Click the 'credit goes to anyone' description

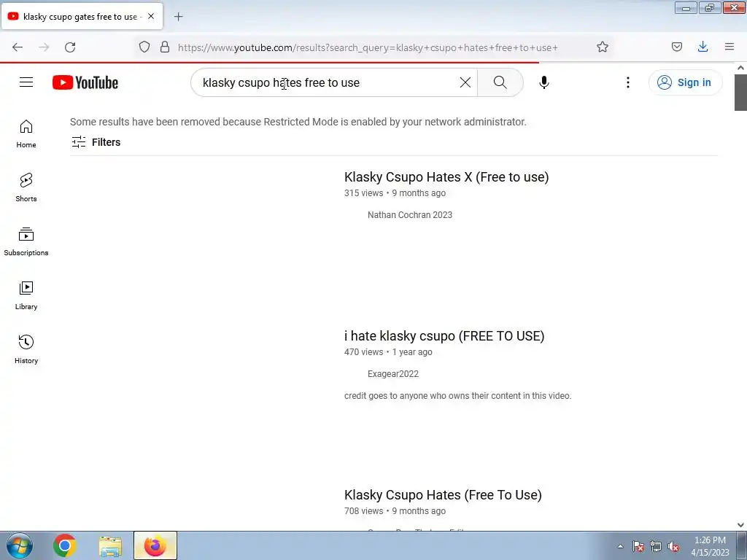pyautogui.click(x=457, y=396)
